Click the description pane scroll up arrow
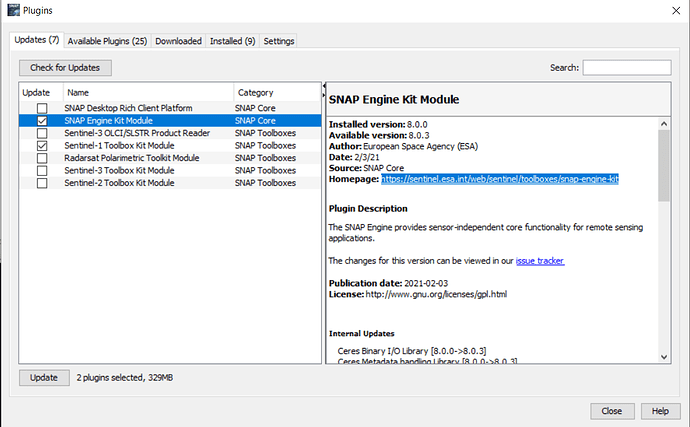The width and height of the screenshot is (690, 427). [x=664, y=124]
